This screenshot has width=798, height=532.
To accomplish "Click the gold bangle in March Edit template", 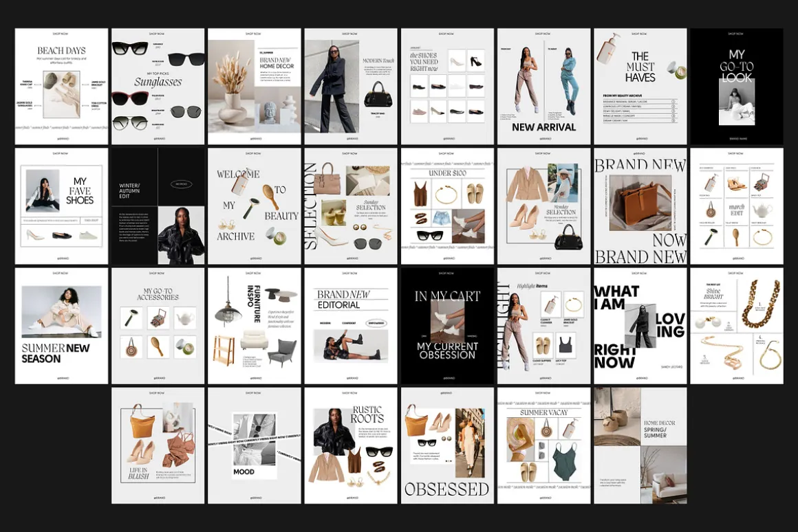I will [x=762, y=237].
